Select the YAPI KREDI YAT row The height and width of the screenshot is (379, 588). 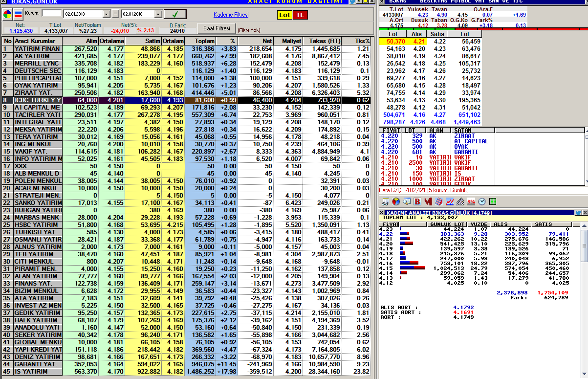tap(186, 350)
